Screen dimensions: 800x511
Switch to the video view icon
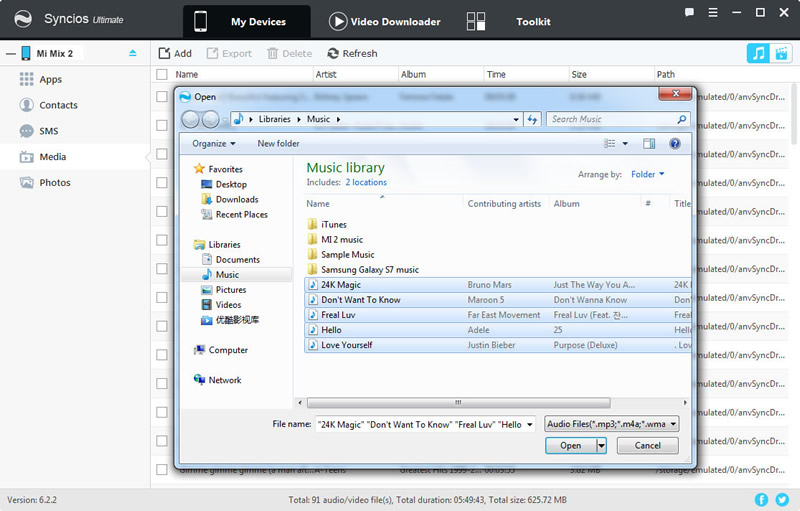pos(781,53)
